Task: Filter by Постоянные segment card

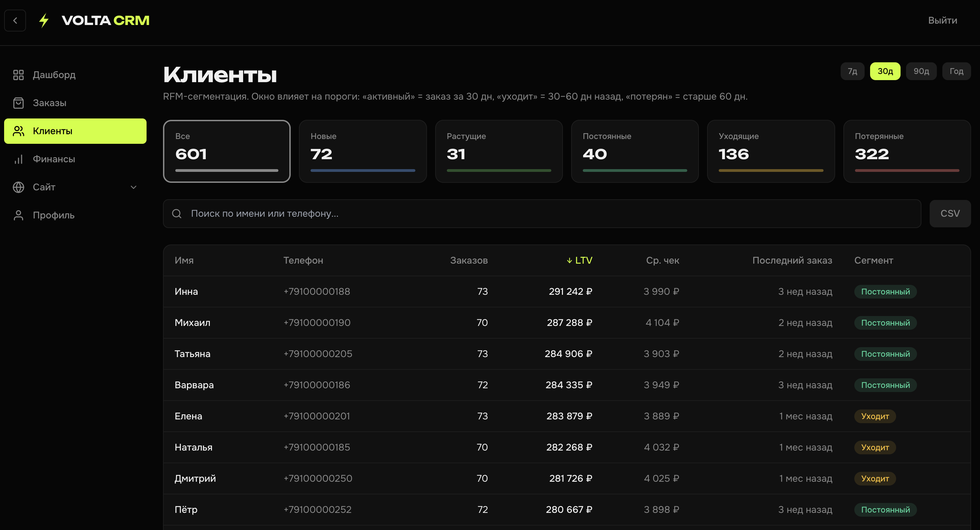Action: click(635, 151)
